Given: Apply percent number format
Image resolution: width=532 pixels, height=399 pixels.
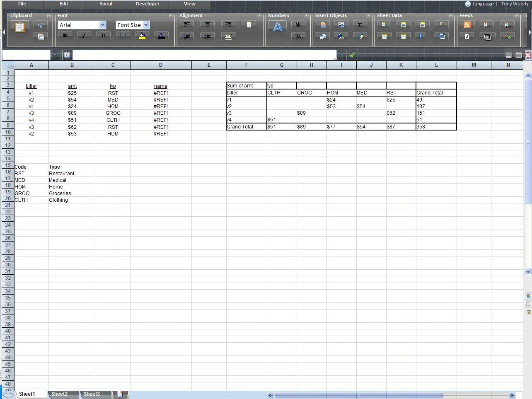Looking at the screenshot, I should 298,36.
